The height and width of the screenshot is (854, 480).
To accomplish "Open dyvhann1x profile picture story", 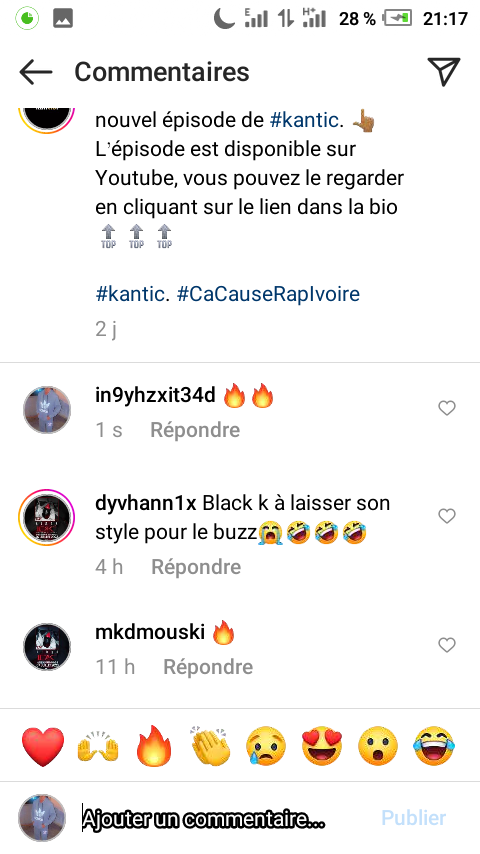I will click(x=46, y=517).
